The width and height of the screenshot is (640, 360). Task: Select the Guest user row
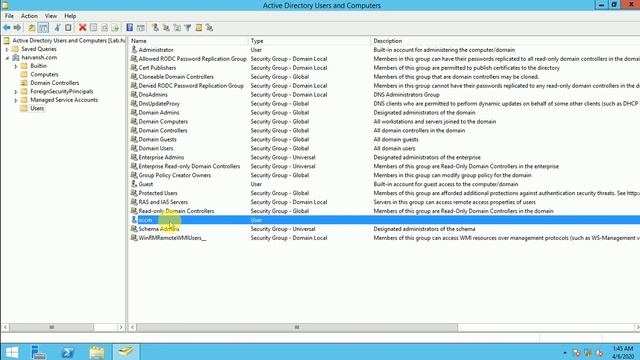pyautogui.click(x=384, y=184)
